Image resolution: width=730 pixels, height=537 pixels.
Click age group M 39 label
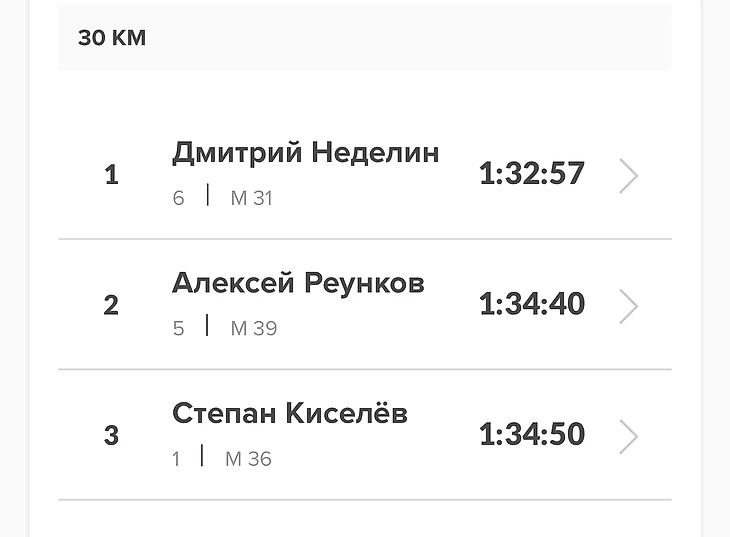pos(253,328)
